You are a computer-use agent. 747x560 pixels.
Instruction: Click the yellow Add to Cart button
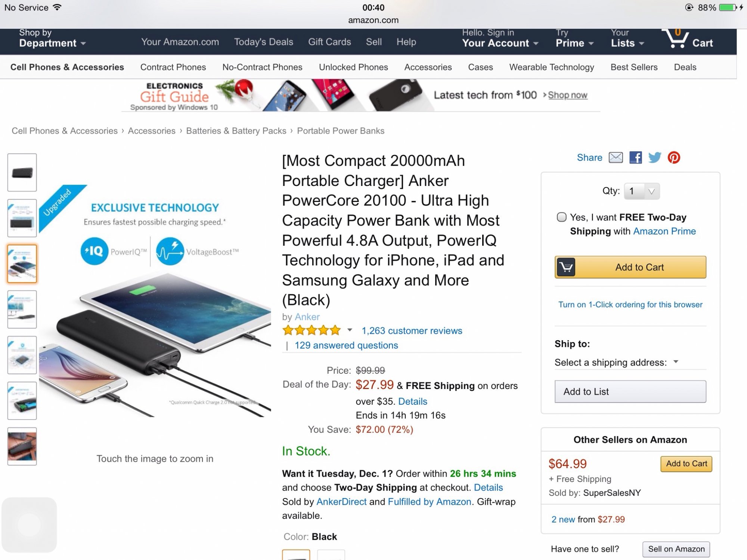(x=630, y=267)
